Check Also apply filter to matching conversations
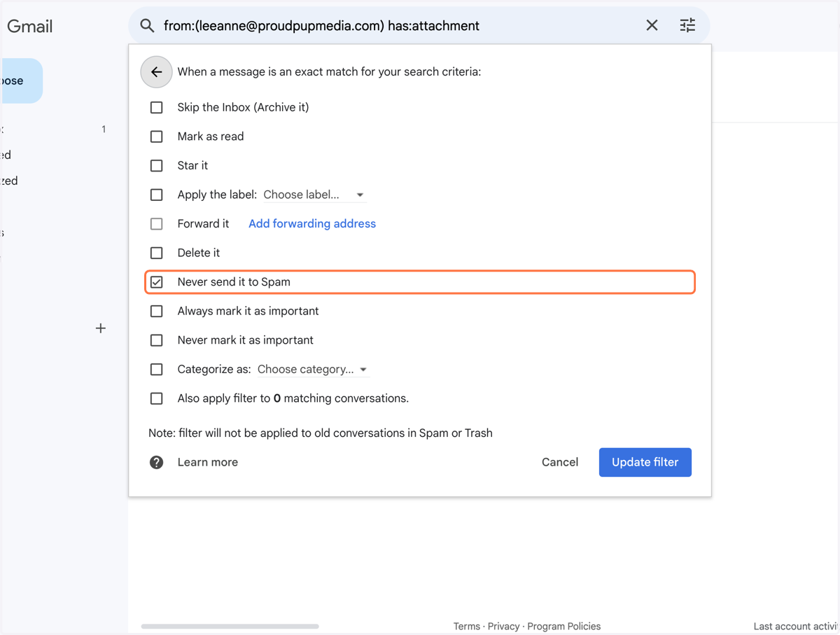 (x=157, y=398)
